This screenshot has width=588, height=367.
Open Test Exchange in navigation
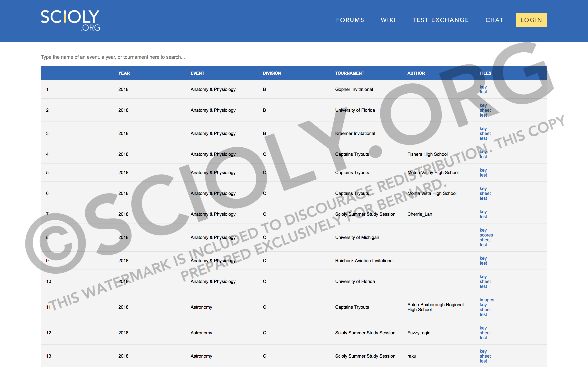coord(441,20)
